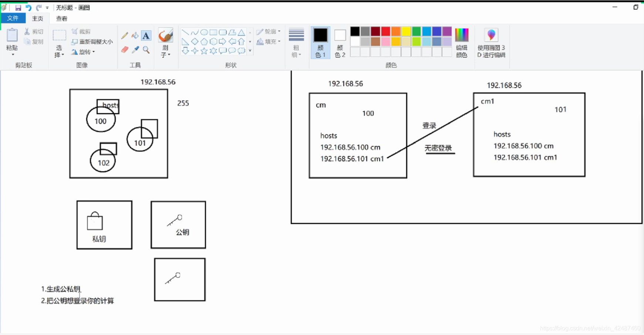644x335 pixels.
Task: Open the Paste (粘贴) dropdown arrow
Action: pos(13,55)
